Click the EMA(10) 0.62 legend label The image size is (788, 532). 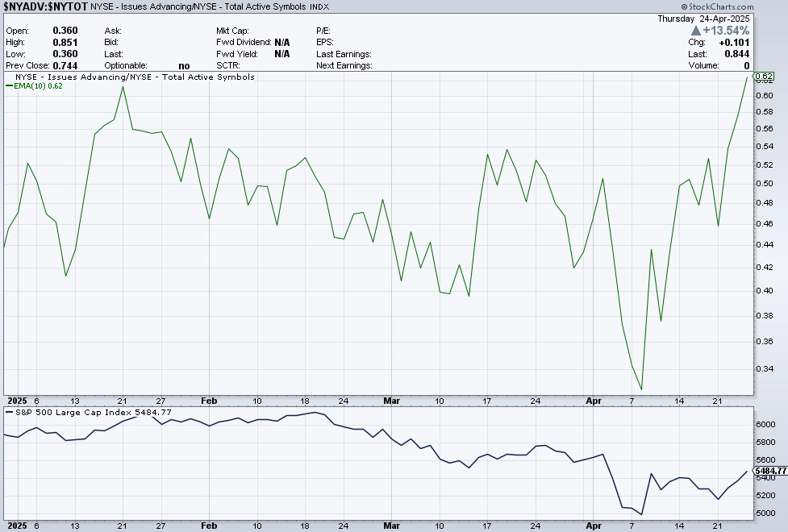coord(38,86)
